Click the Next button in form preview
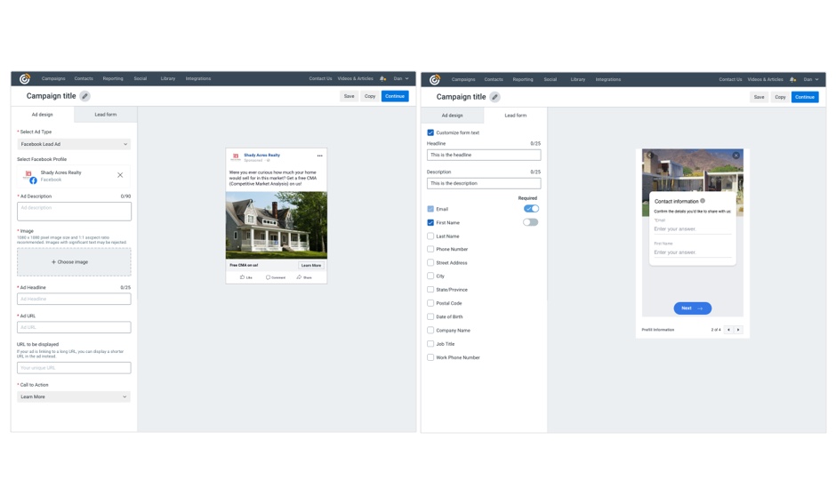The image size is (836, 504). tap(693, 308)
